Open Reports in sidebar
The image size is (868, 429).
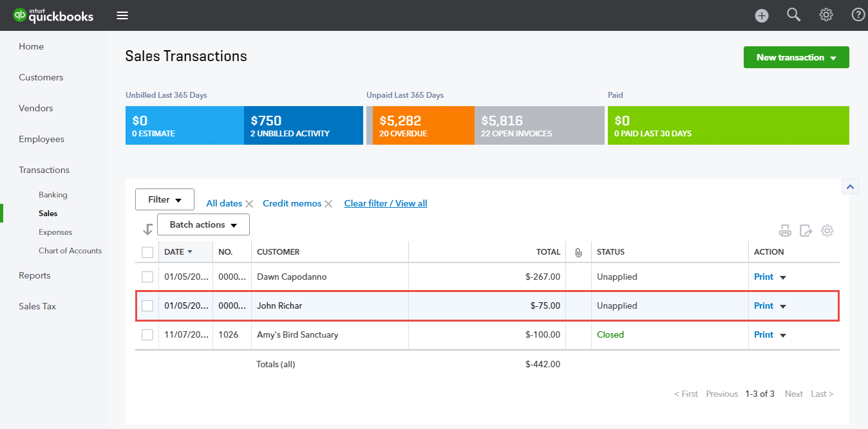pyautogui.click(x=35, y=275)
